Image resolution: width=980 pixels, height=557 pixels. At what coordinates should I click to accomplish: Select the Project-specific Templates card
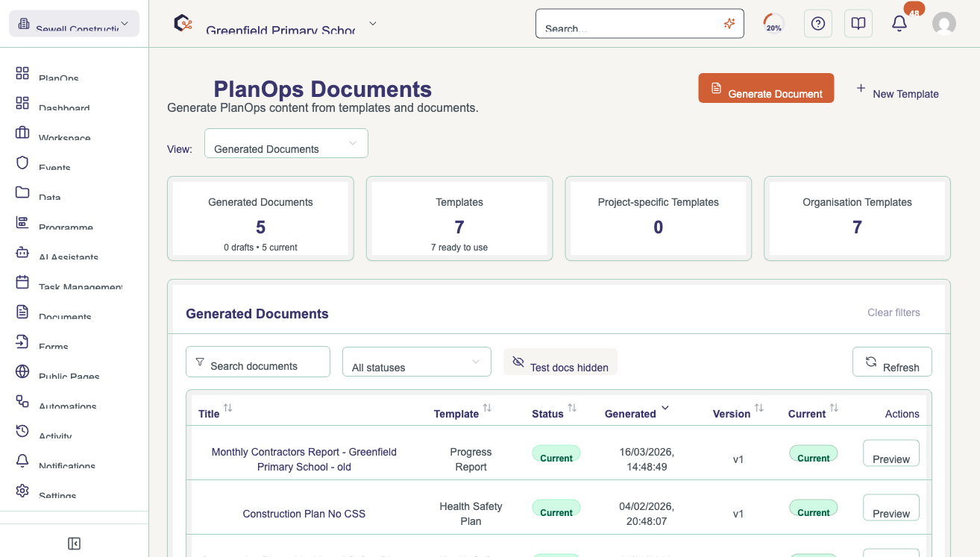point(659,218)
